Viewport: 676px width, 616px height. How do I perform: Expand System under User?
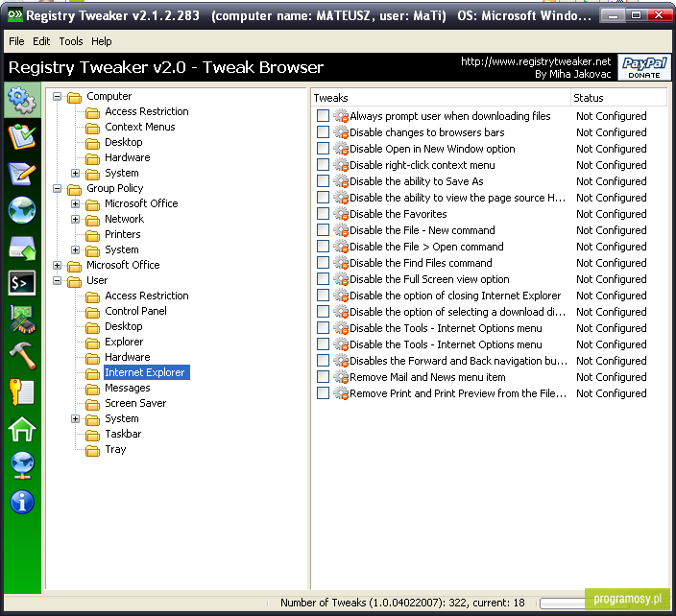point(76,418)
